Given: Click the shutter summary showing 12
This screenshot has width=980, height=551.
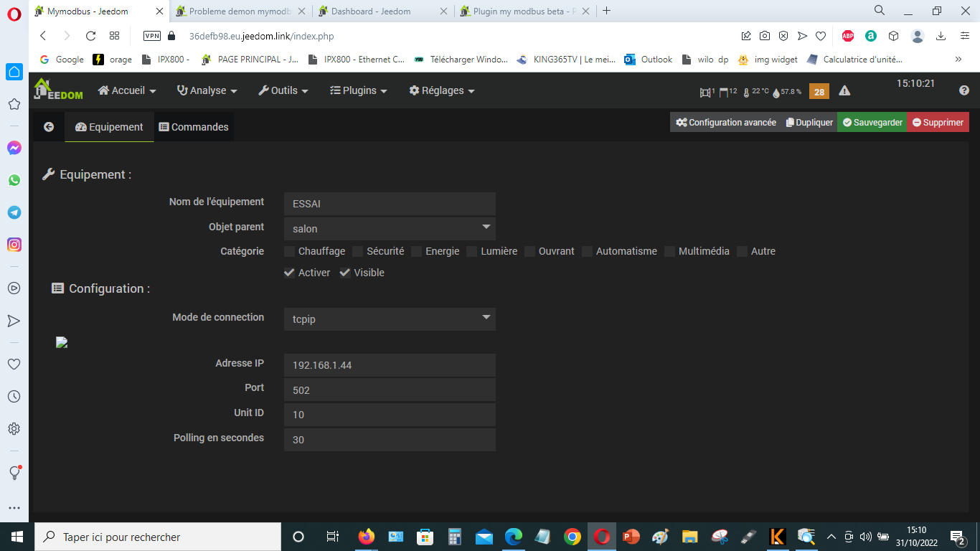Looking at the screenshot, I should pyautogui.click(x=728, y=92).
